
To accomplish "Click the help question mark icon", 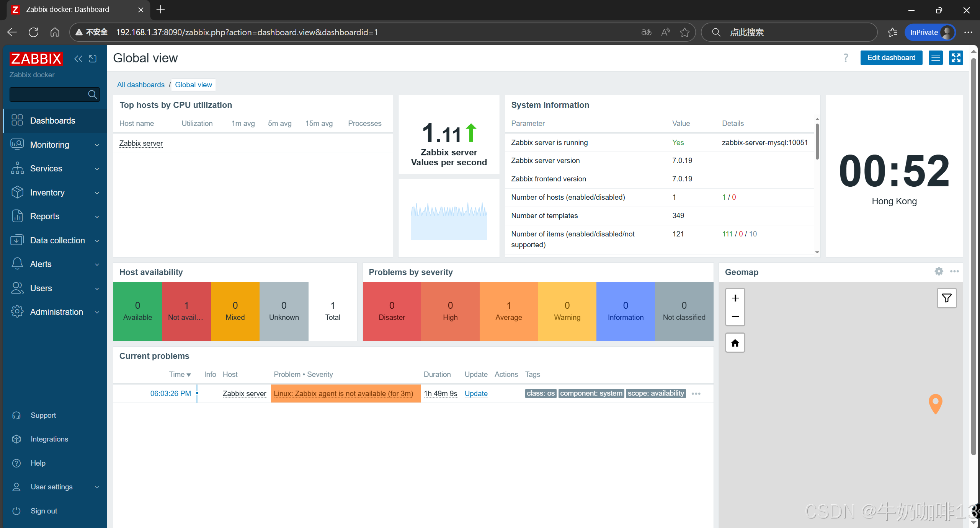I will pyautogui.click(x=846, y=58).
